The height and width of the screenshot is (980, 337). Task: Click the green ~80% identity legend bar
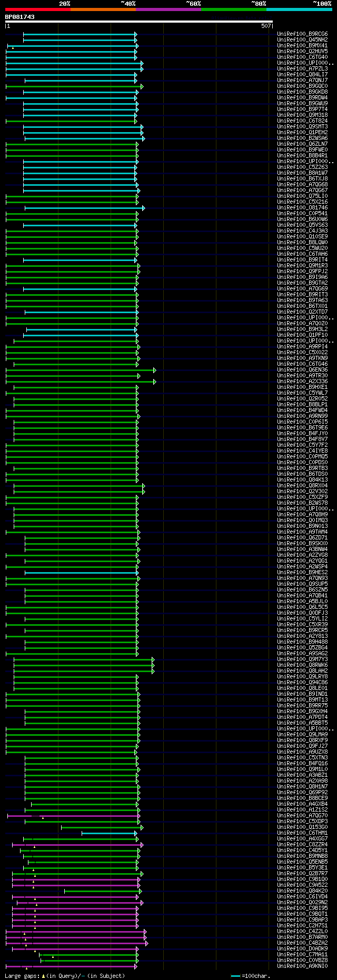click(233, 9)
